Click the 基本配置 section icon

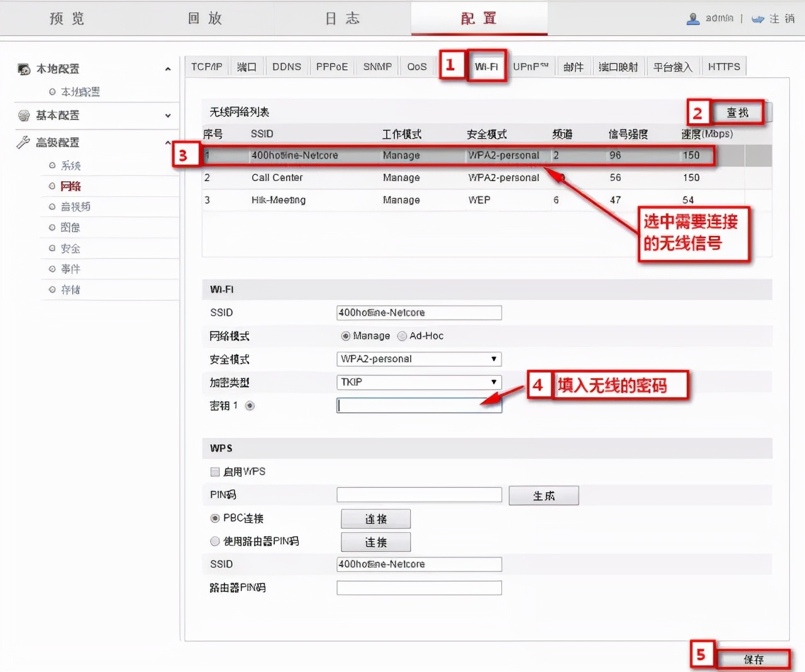pos(23,116)
